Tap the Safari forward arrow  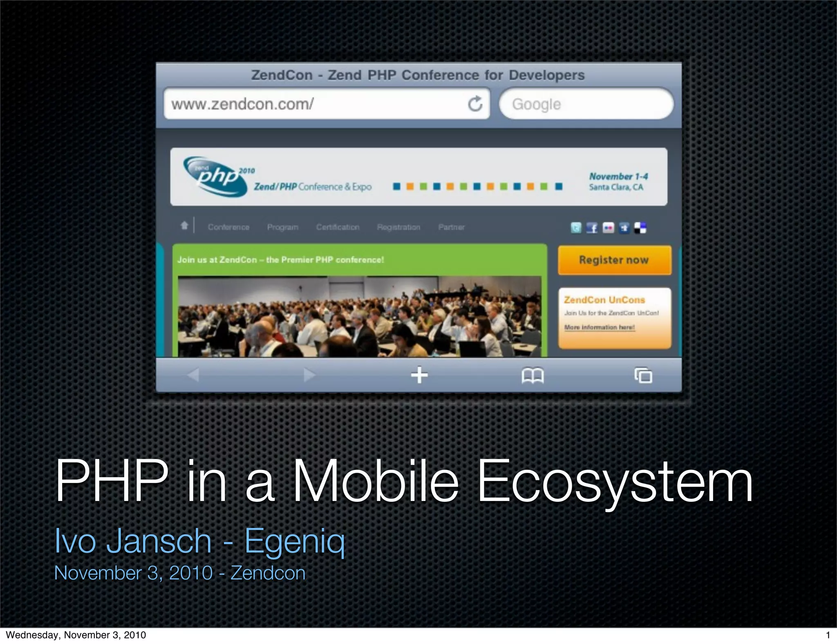pos(309,375)
